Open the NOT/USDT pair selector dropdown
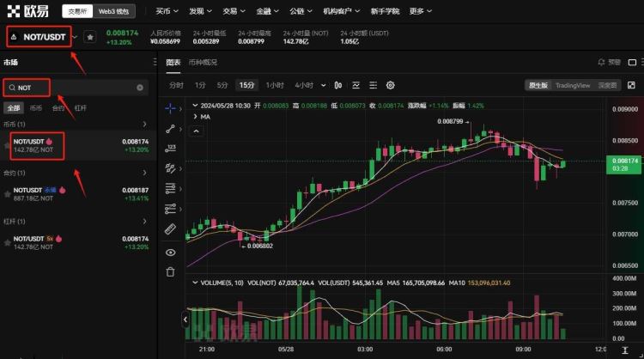Screen dimensions: 644x359 (x=75, y=37)
